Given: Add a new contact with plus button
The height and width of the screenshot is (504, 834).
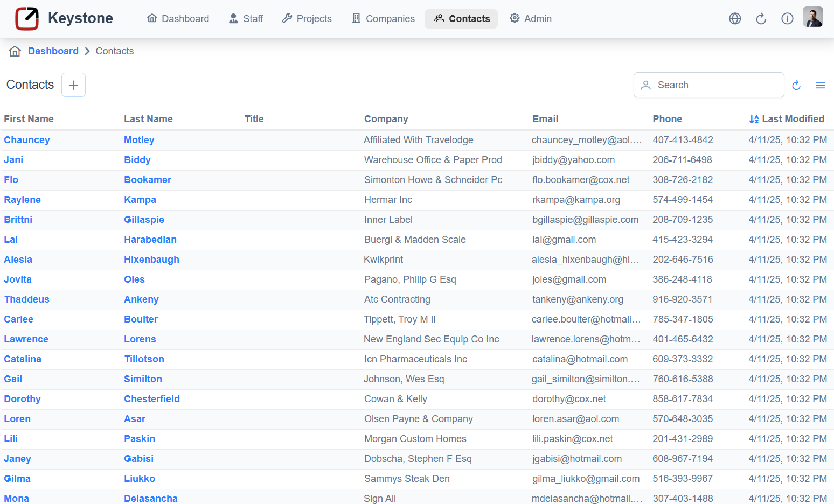Looking at the screenshot, I should (73, 85).
